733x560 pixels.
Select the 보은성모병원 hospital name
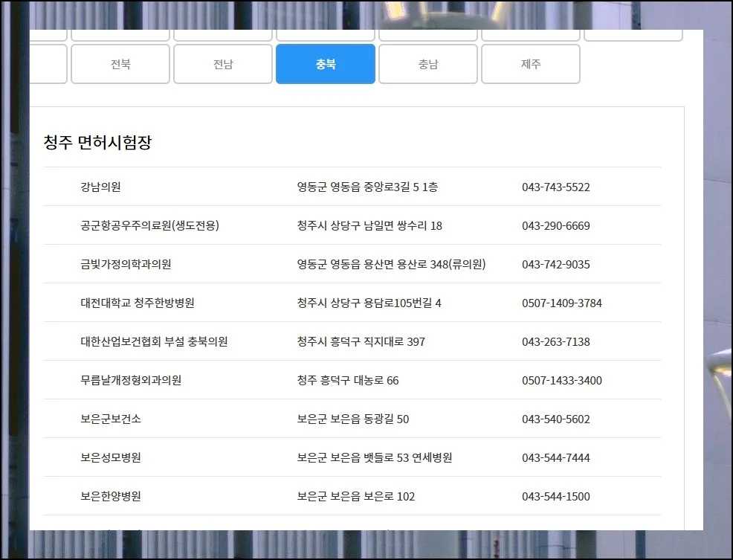(x=111, y=458)
